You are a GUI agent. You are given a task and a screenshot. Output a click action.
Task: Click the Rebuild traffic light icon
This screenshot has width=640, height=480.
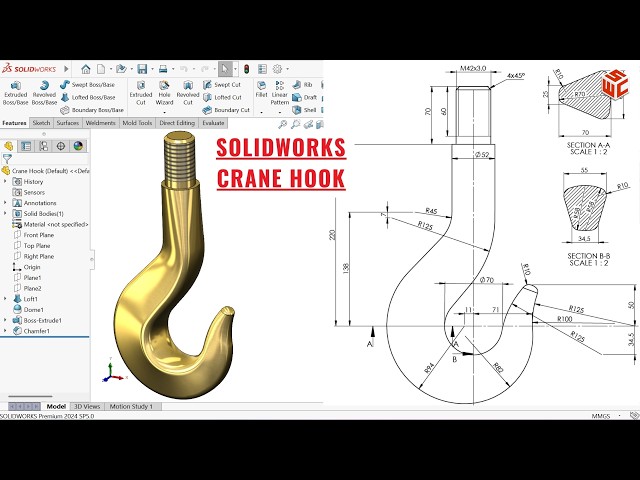[x=246, y=69]
